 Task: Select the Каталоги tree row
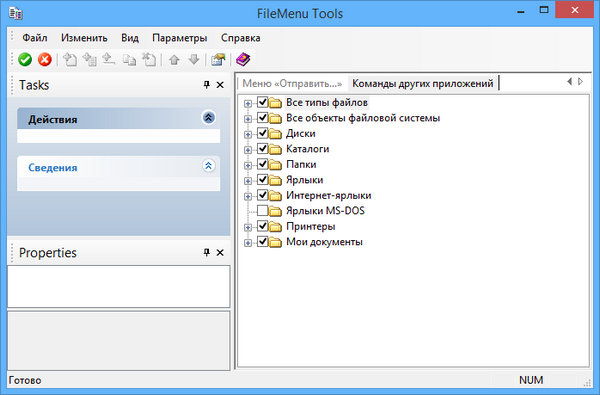308,149
